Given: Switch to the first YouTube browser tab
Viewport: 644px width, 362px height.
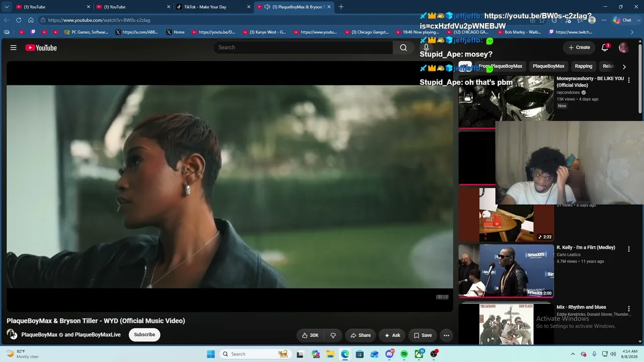Looking at the screenshot, I should pos(53,7).
